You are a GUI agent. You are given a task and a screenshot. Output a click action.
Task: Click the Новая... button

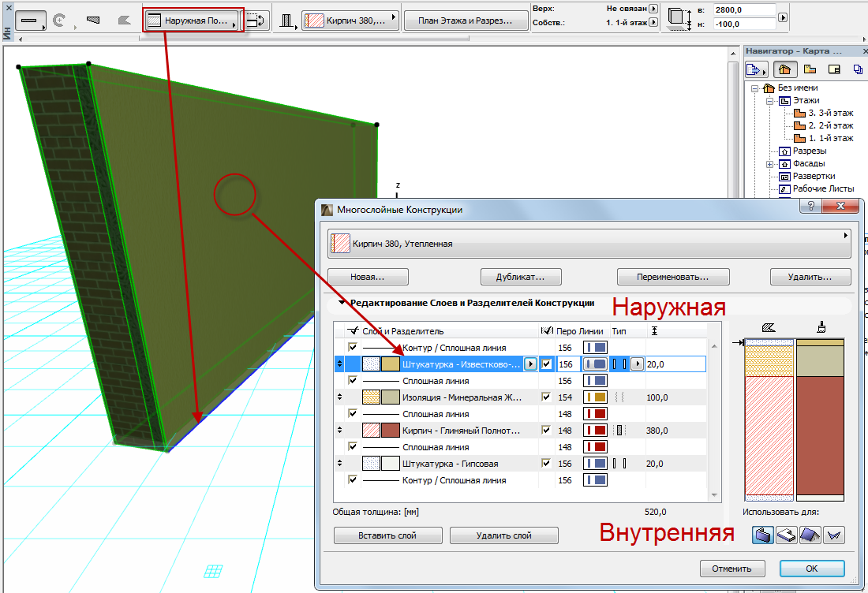click(x=368, y=277)
